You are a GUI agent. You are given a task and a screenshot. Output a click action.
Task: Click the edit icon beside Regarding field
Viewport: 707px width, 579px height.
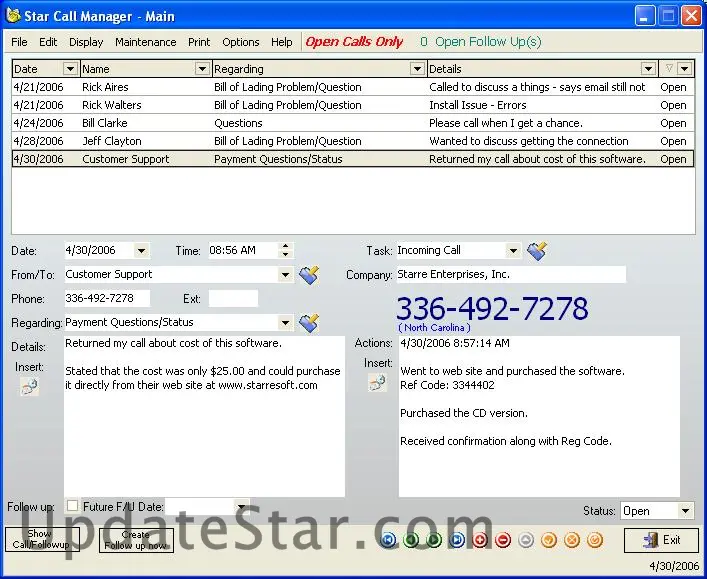[309, 323]
